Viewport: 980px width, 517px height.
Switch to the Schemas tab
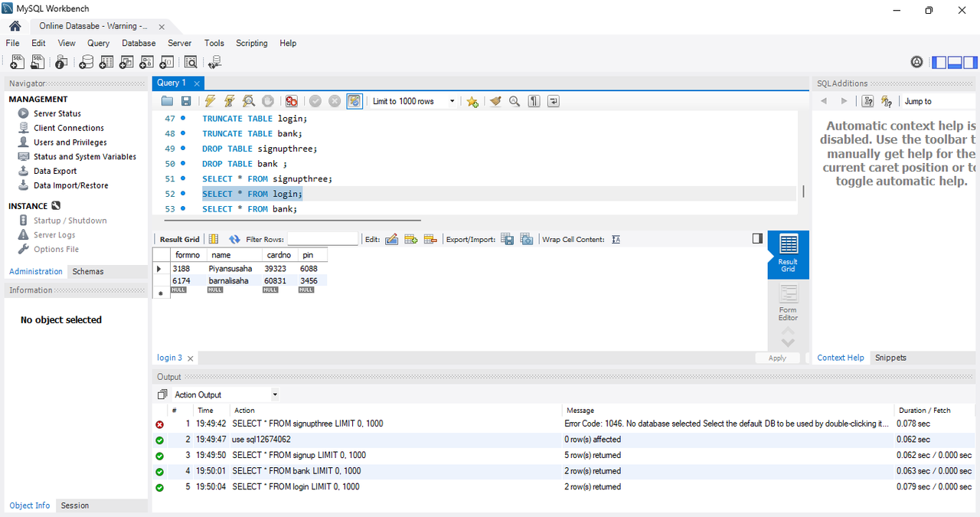(88, 271)
